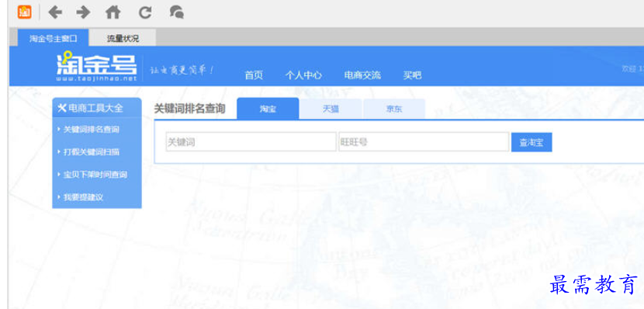Click the wrench icon beside 电商工具大全
644x309 pixels.
coord(62,109)
